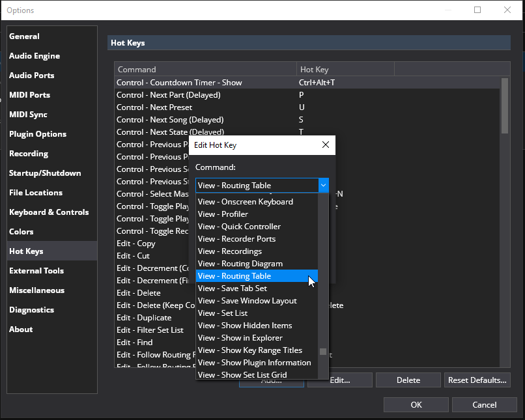Viewport: 525px width, 420px height.
Task: Choose View - Profiler in command list
Action: [223, 214]
